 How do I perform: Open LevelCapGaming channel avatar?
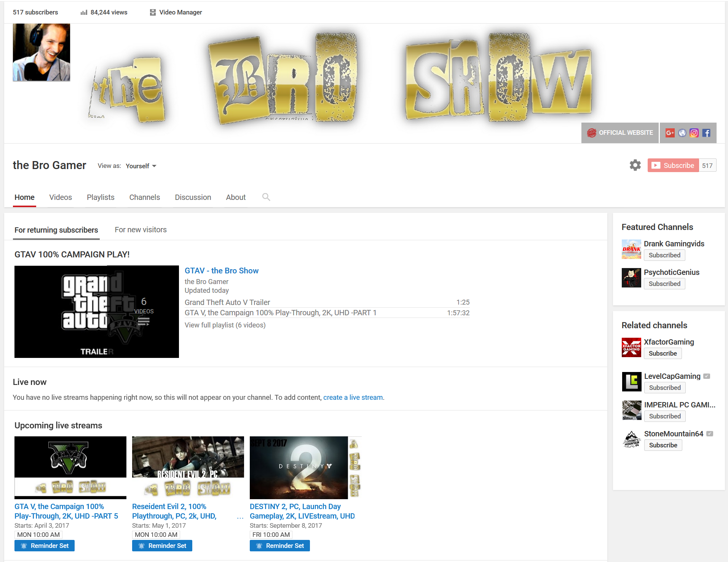tap(632, 382)
